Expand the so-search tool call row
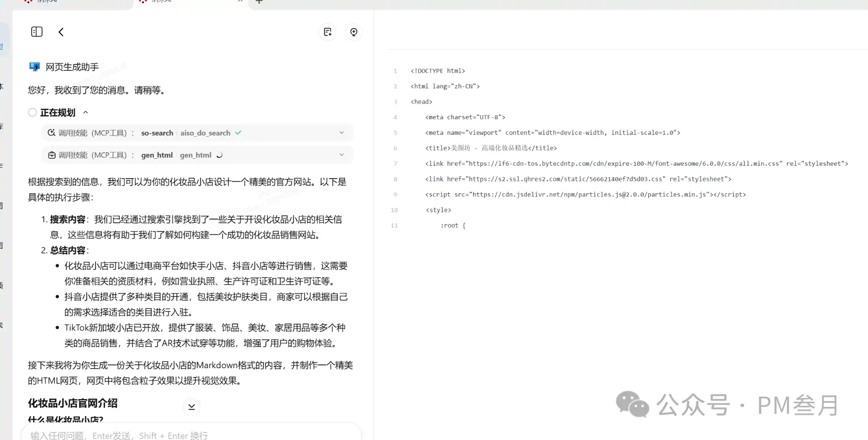868x440 pixels. coord(197,133)
